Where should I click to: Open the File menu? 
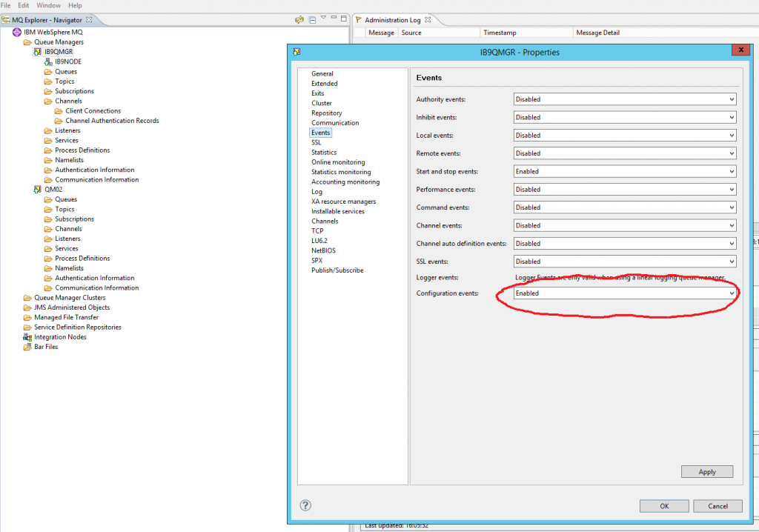(x=6, y=5)
